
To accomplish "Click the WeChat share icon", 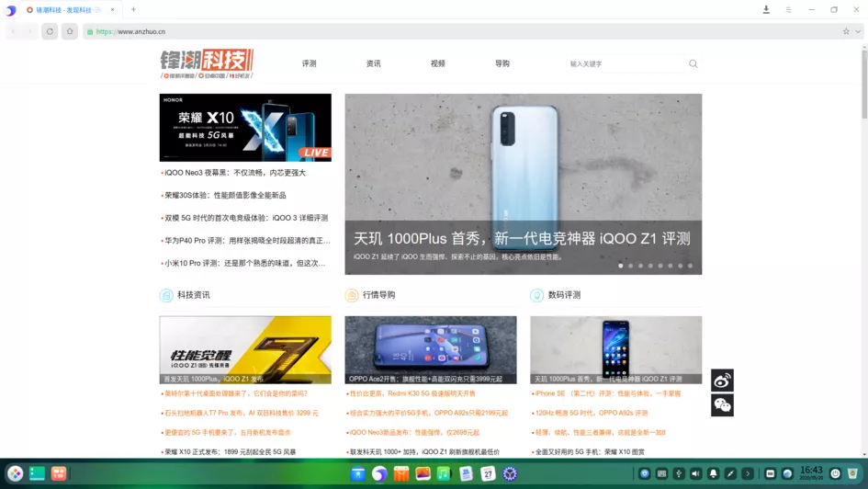I will tap(722, 405).
